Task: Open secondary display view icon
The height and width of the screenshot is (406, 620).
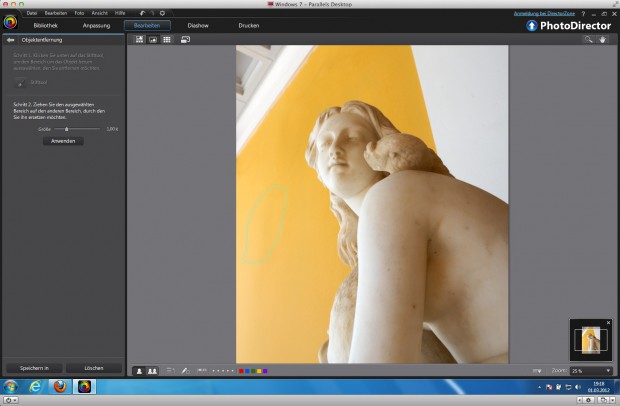Action: coord(185,40)
